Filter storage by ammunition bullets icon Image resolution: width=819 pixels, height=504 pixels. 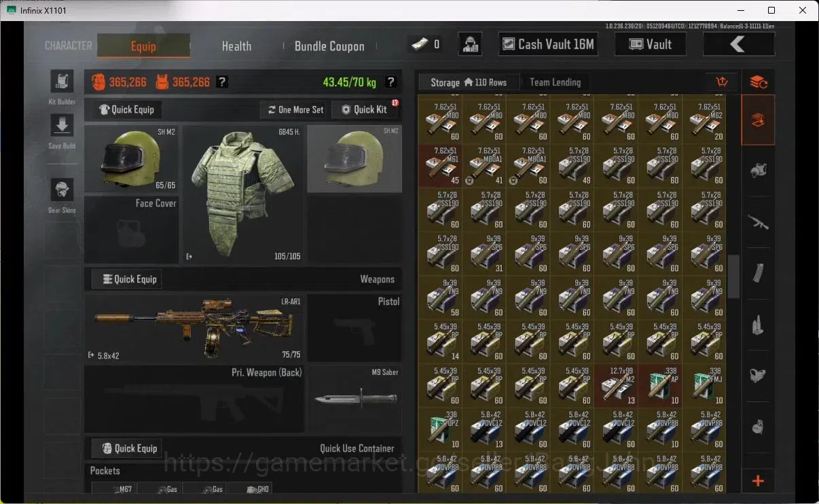tap(759, 325)
